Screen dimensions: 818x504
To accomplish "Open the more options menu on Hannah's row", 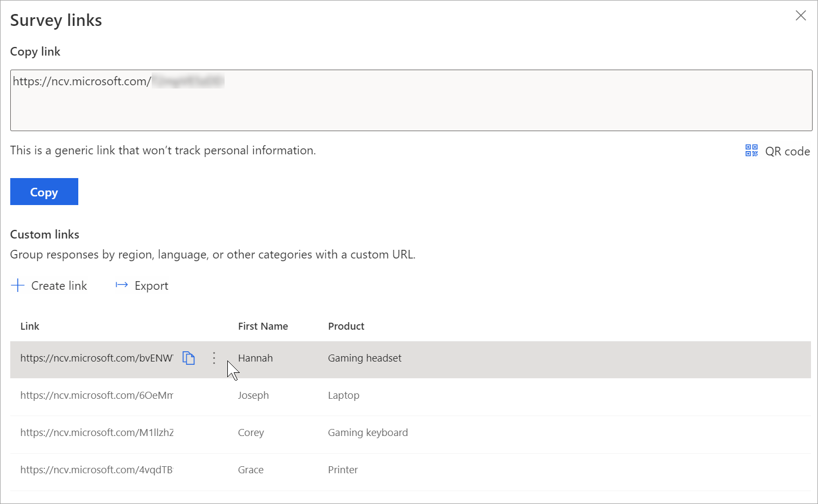I will (214, 358).
